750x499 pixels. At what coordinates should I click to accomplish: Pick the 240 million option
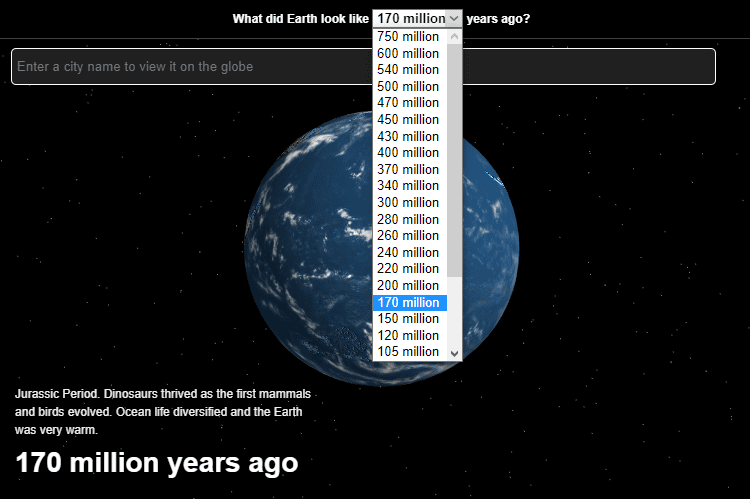[x=410, y=252]
